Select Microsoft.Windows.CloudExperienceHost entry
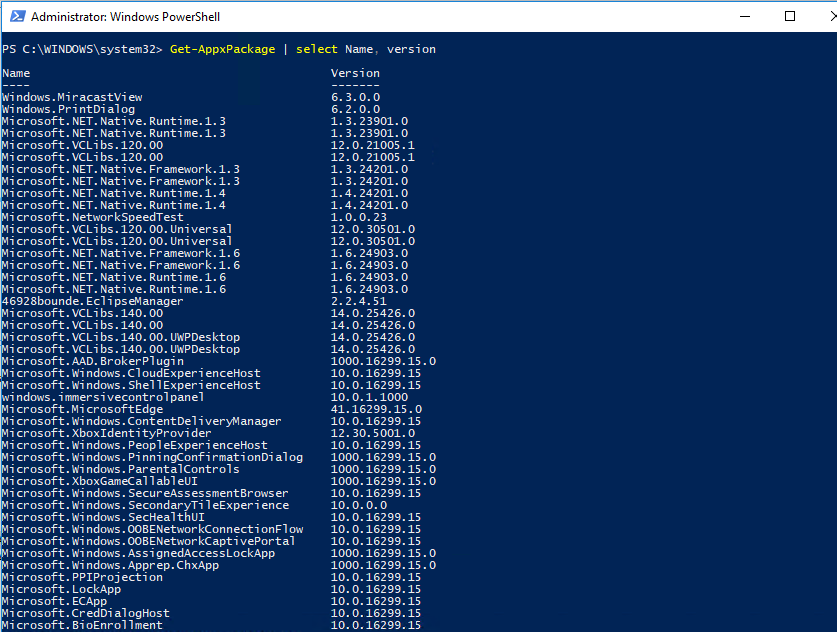 [131, 373]
